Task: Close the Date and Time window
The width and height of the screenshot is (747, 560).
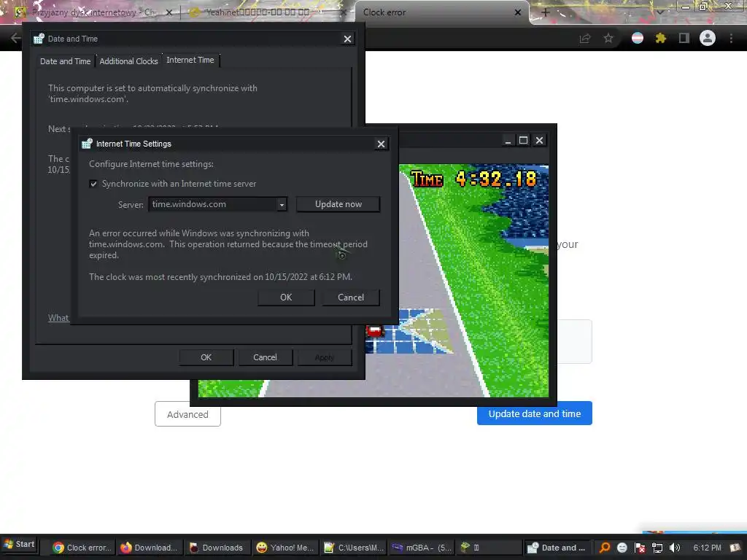Action: (x=347, y=39)
